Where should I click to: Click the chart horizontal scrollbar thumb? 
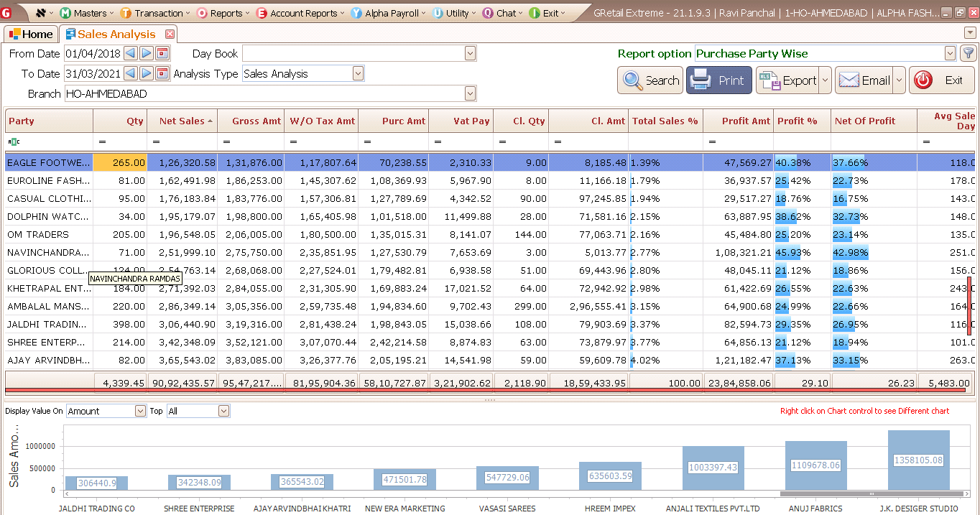pyautogui.click(x=872, y=493)
